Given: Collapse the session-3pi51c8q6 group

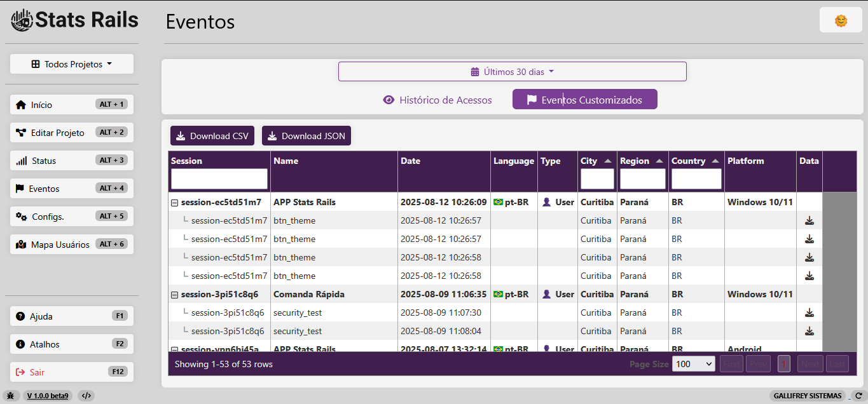Looking at the screenshot, I should (174, 295).
